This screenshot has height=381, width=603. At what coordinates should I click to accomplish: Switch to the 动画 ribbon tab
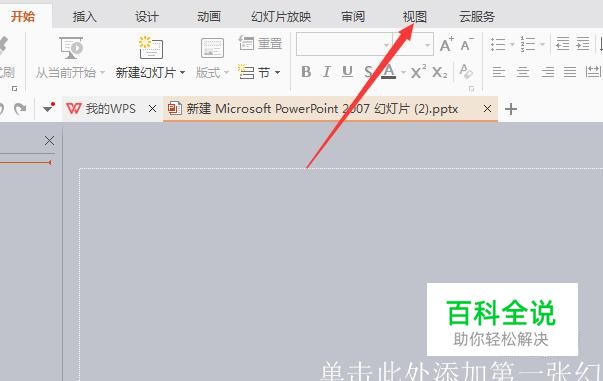[x=208, y=17]
